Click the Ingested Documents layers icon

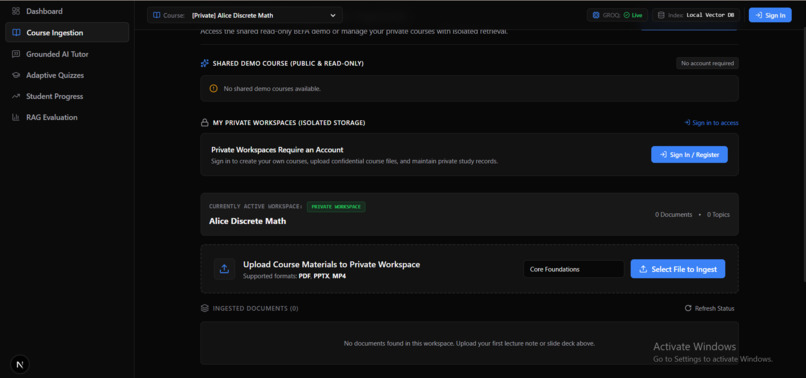point(205,308)
